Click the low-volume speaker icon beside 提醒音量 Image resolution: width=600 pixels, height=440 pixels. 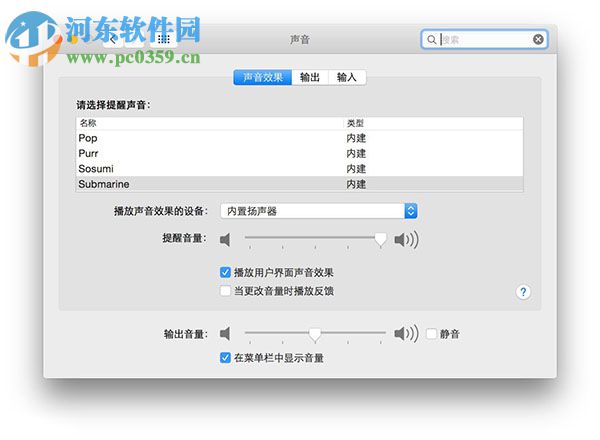[x=225, y=240]
